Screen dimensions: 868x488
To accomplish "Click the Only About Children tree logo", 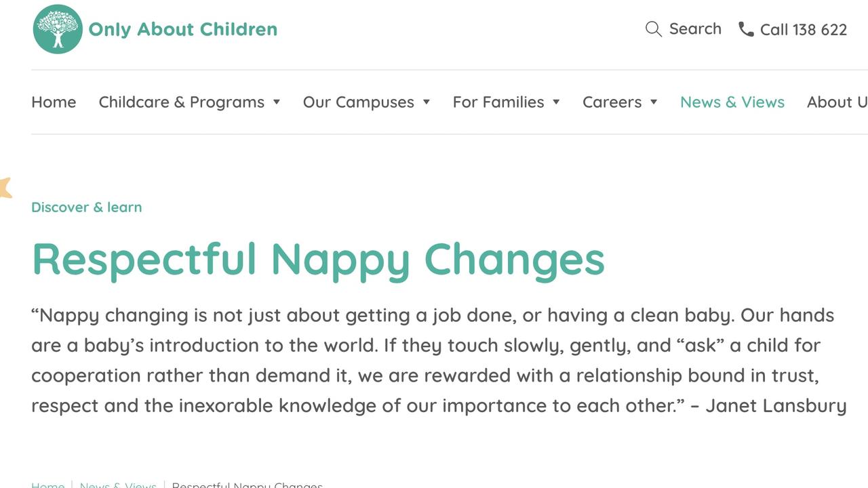I will [58, 29].
